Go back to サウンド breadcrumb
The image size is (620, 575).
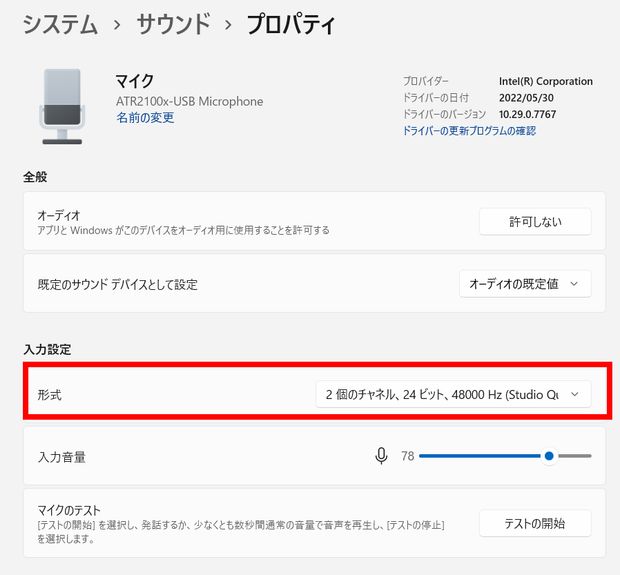[173, 24]
